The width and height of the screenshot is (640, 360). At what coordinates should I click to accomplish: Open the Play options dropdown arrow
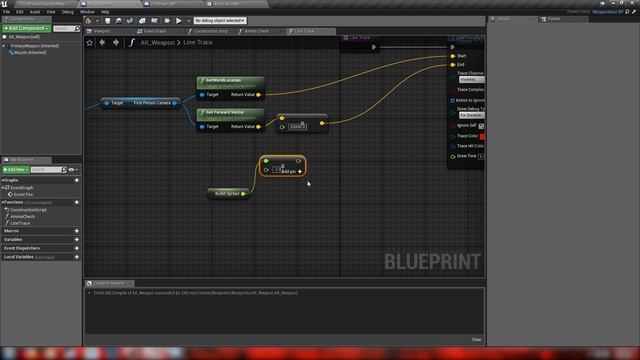point(189,20)
